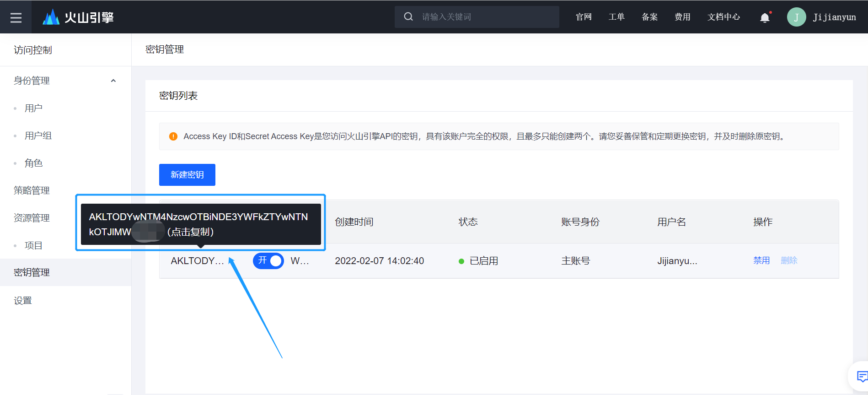Select 密钥管理 in the sidebar
This screenshot has height=395, width=868.
(65, 272)
